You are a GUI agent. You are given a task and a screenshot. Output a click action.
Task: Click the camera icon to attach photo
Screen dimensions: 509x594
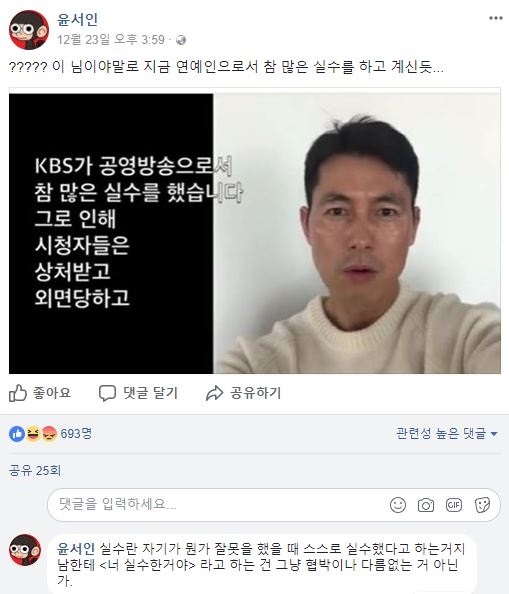(x=426, y=505)
